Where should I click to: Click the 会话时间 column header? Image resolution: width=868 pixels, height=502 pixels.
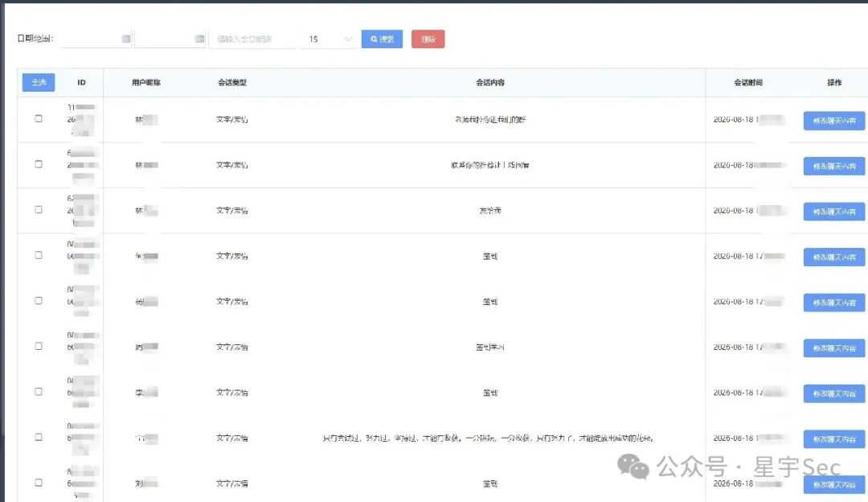(748, 83)
